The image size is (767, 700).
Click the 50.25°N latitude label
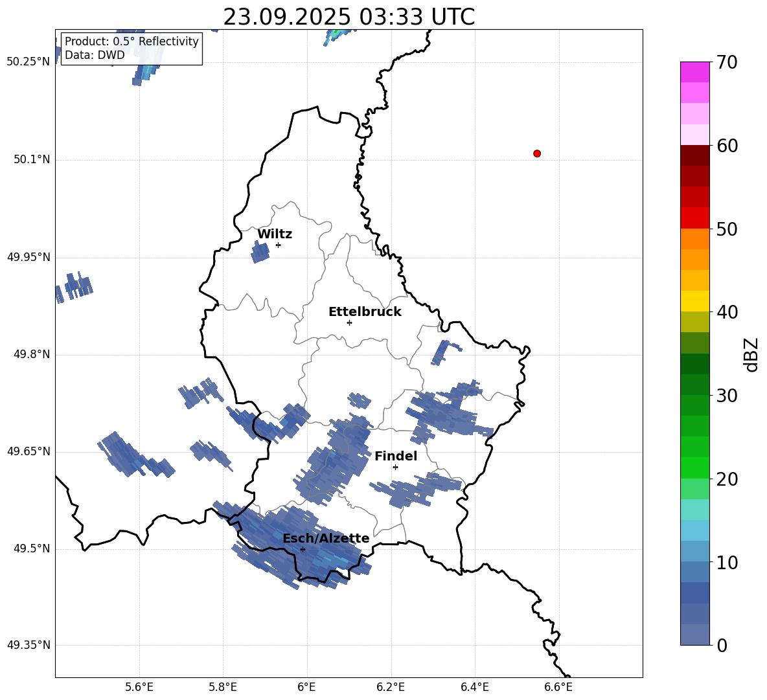tap(29, 62)
